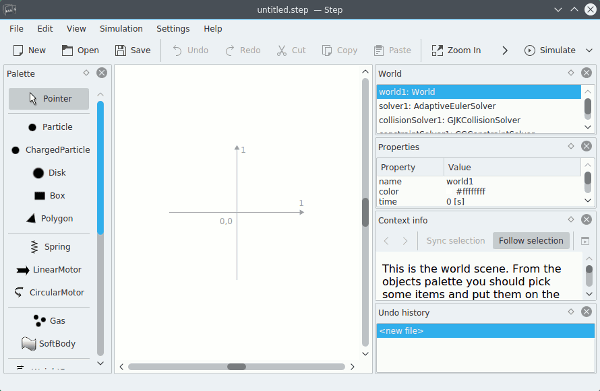Image resolution: width=600 pixels, height=391 pixels.
Task: Click the Zoom In toolbar icon
Action: (x=437, y=50)
